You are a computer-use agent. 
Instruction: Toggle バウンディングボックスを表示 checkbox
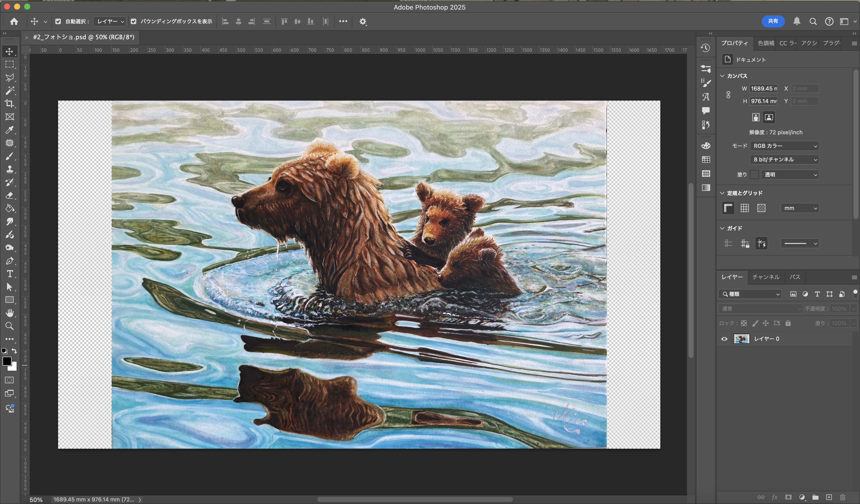coord(134,21)
